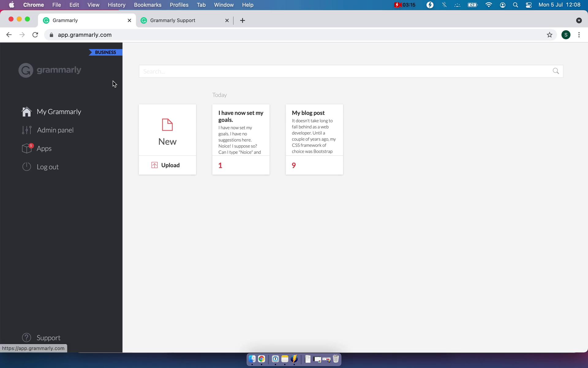This screenshot has width=588, height=368.
Task: Click the History menu in menu bar
Action: pyautogui.click(x=116, y=5)
